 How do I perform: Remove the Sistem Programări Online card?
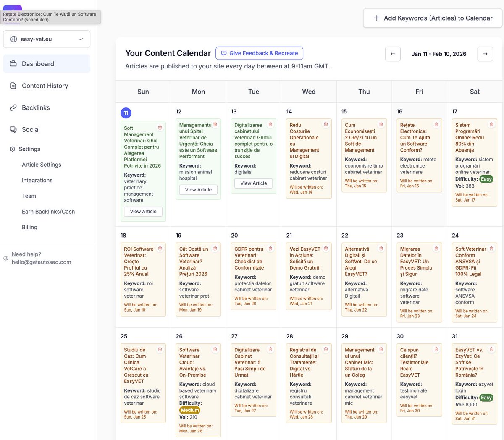tap(491, 125)
